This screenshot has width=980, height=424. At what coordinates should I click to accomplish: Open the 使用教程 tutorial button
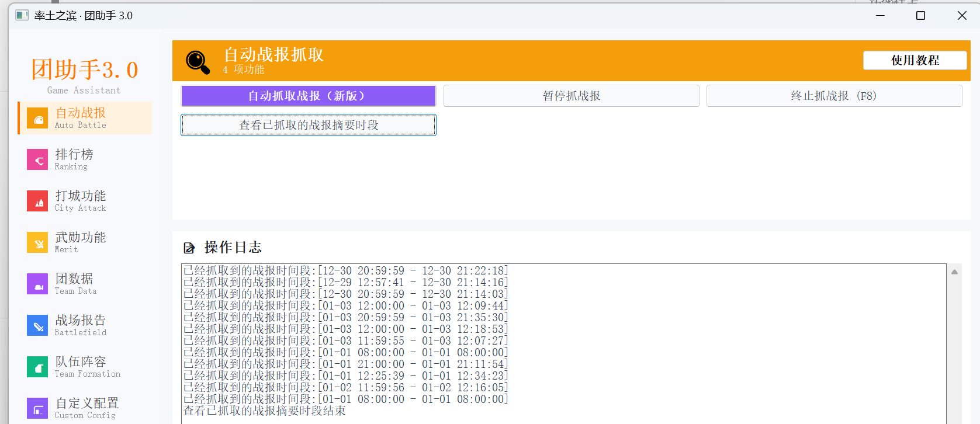click(x=915, y=60)
